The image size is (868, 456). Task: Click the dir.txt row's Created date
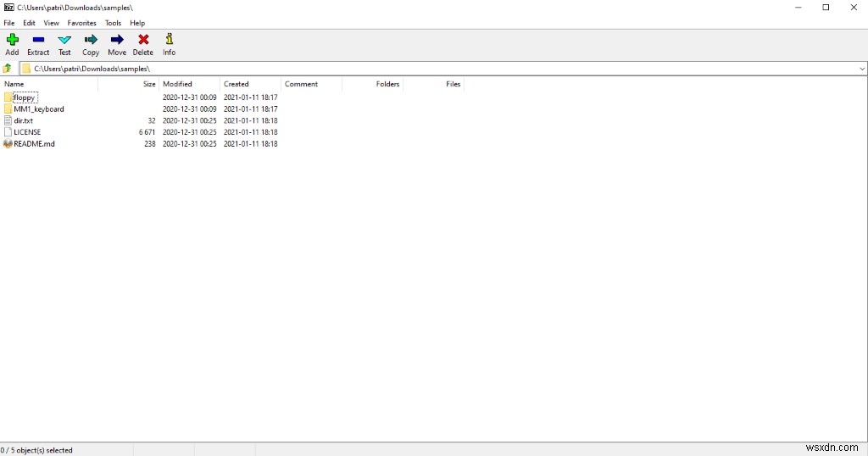[250, 120]
